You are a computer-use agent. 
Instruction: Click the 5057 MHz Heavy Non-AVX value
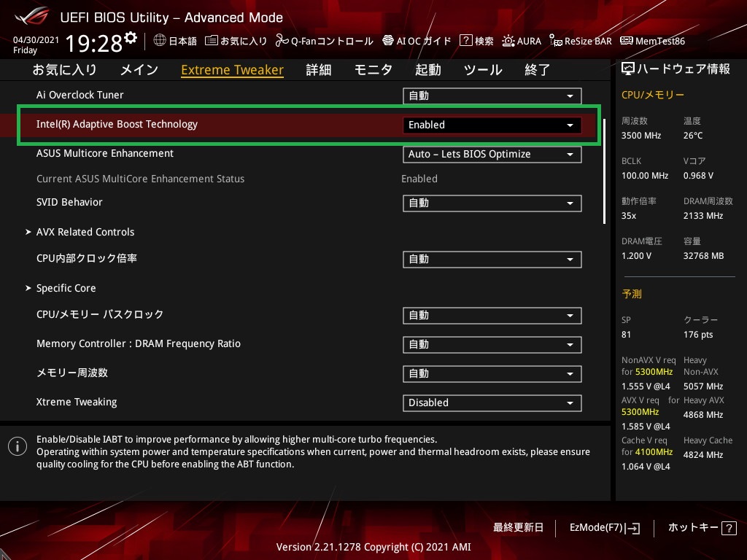703,386
